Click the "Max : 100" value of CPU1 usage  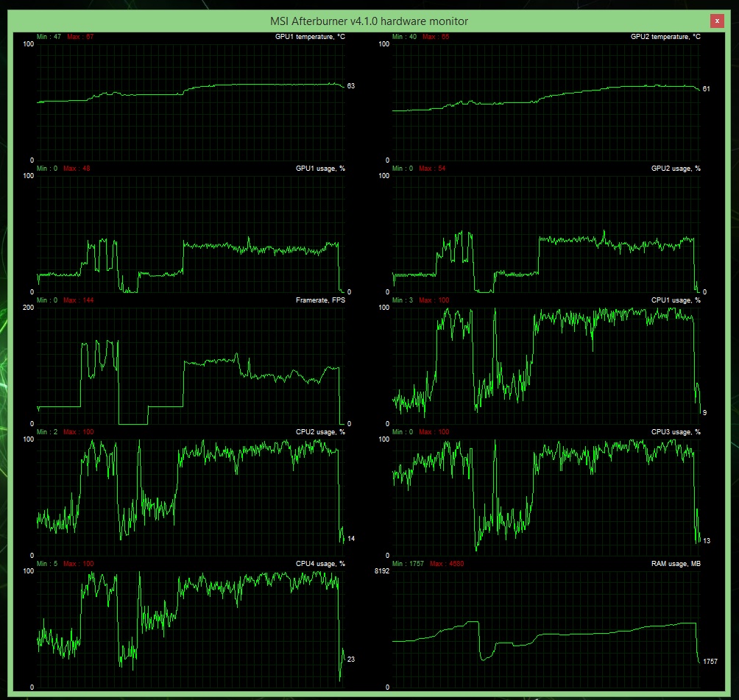[434, 300]
